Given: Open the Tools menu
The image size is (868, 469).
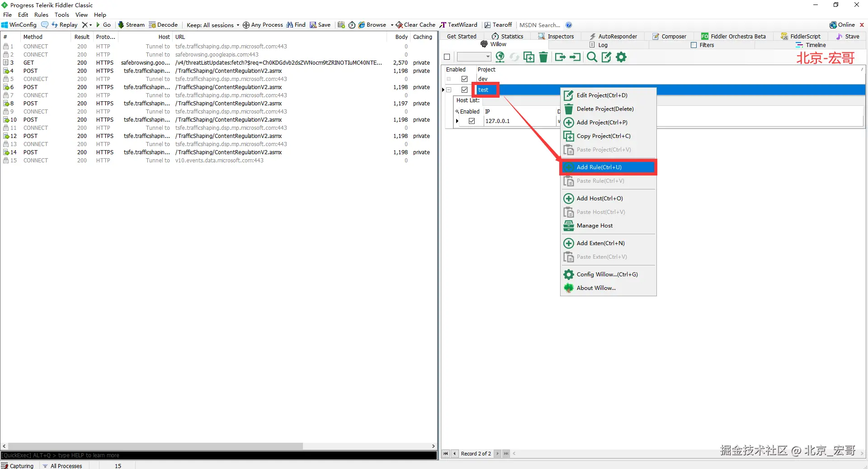Looking at the screenshot, I should (61, 14).
